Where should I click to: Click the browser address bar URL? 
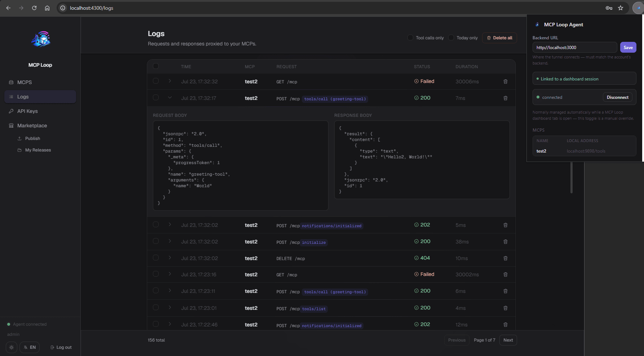(x=92, y=8)
